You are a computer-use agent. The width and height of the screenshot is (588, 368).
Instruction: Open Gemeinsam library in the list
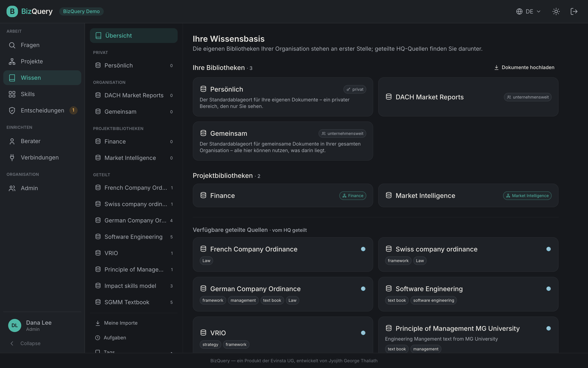point(134,112)
